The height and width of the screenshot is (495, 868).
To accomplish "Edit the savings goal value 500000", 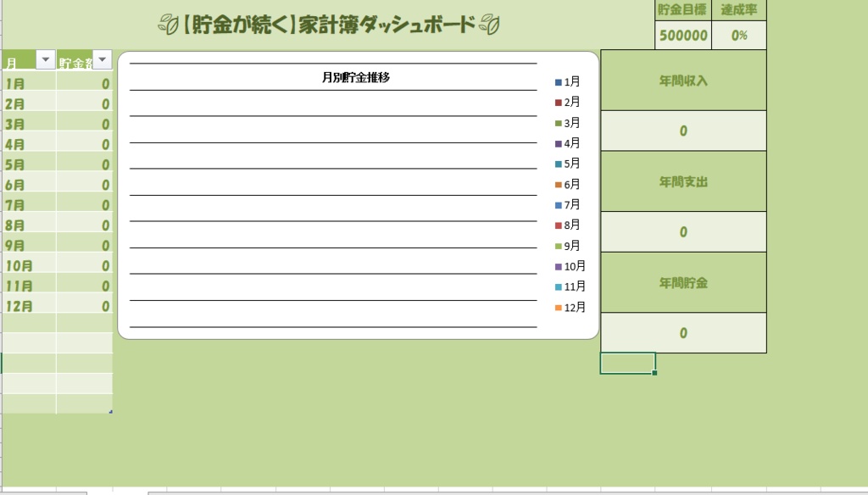I will point(682,36).
